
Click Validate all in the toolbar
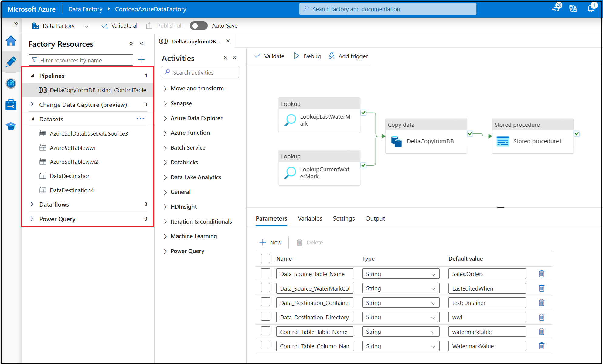(120, 26)
